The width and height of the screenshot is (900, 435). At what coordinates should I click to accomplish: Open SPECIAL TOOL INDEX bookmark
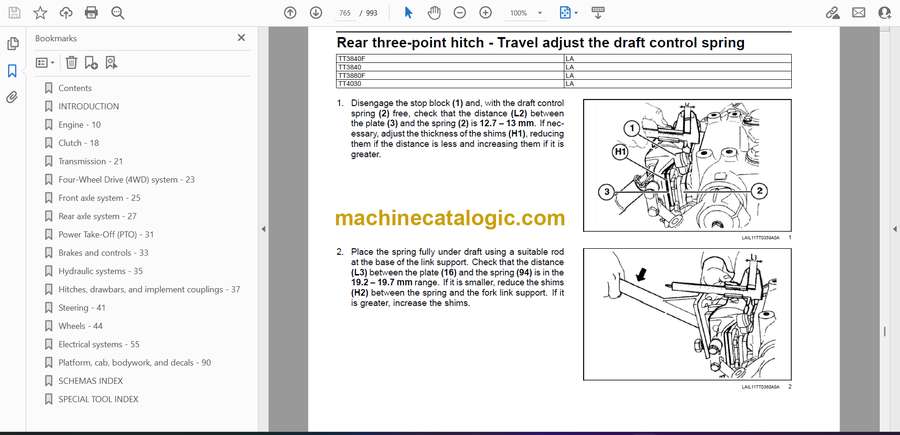98,399
